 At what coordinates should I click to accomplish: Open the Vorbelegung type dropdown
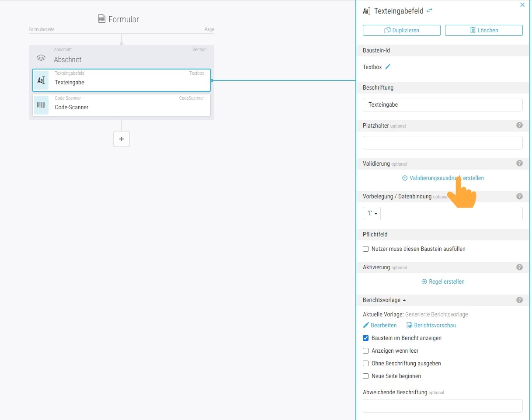click(x=372, y=213)
